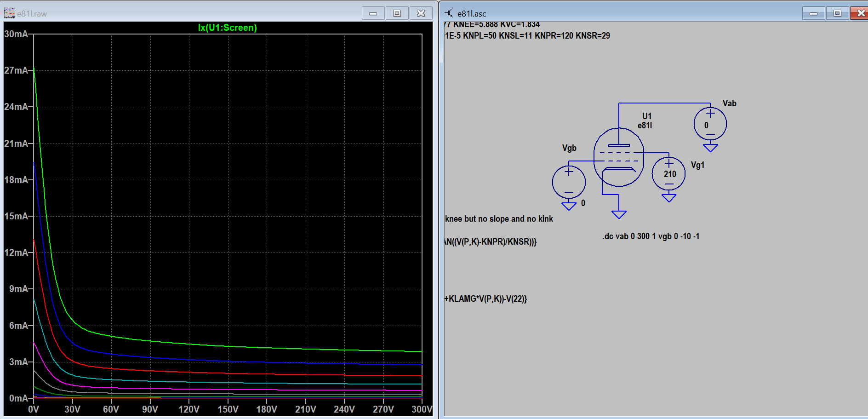Click the Vg1 source name label

pos(697,165)
